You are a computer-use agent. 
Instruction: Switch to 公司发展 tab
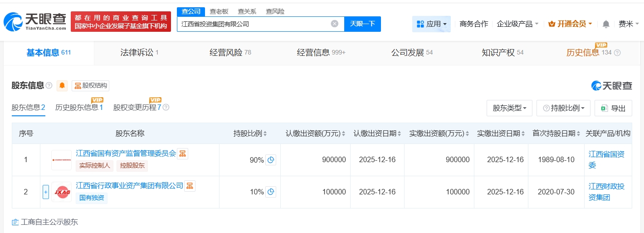(412, 53)
